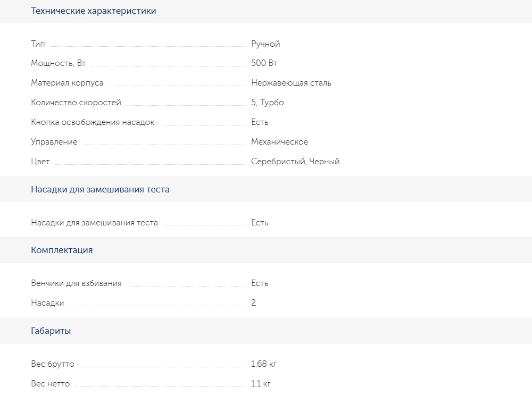Click "Есть" in the Насадки для замешивания теста row
The image size is (532, 404).
click(260, 223)
